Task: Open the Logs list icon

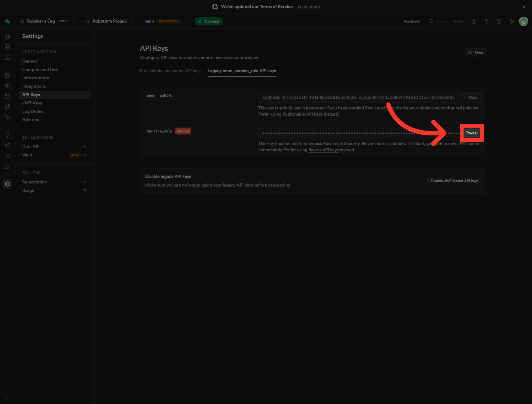Action: click(x=7, y=156)
